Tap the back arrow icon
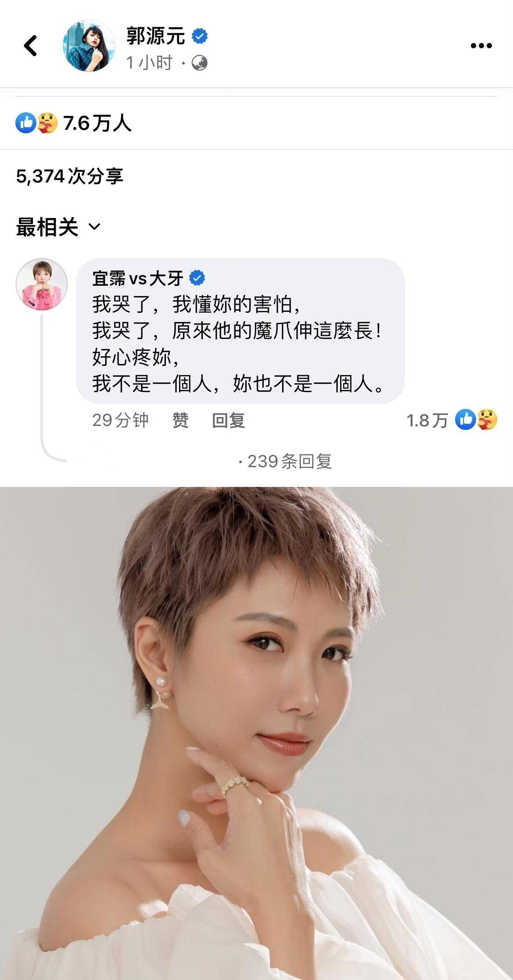Image resolution: width=513 pixels, height=980 pixels. pos(31,46)
